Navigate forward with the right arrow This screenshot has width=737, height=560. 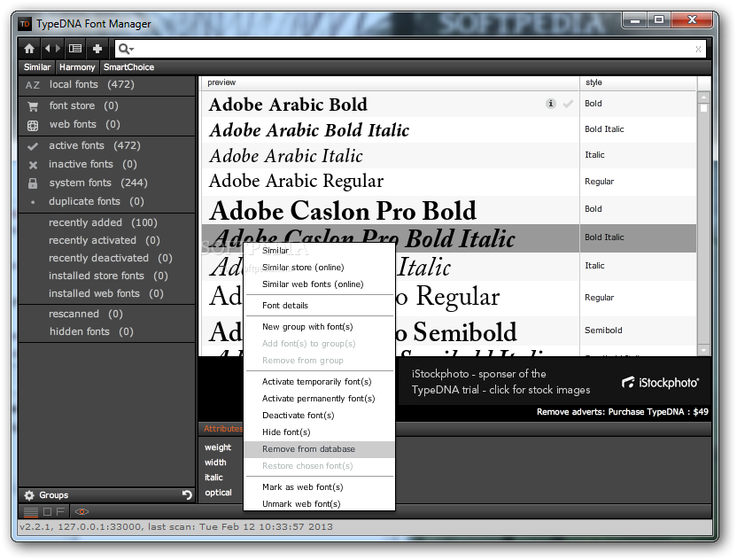(58, 49)
